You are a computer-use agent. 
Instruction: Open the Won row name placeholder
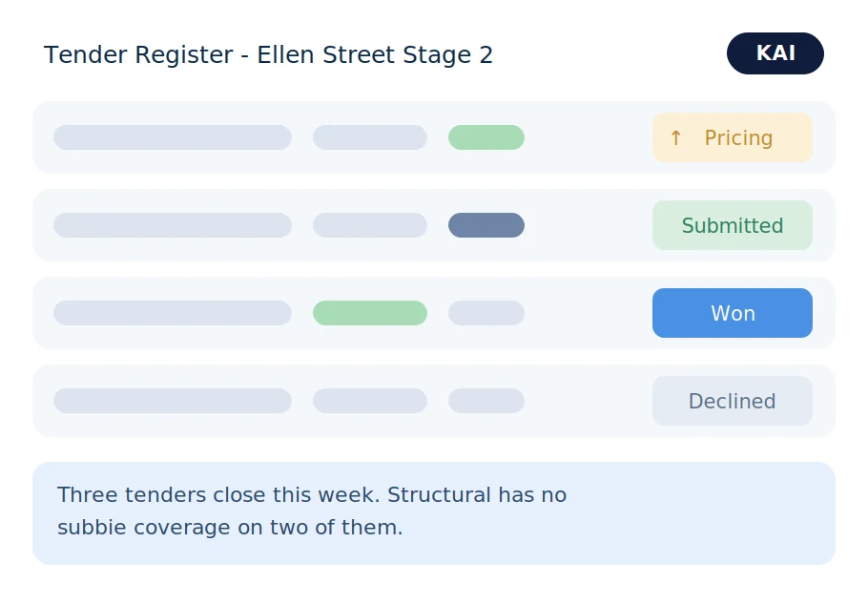point(172,313)
